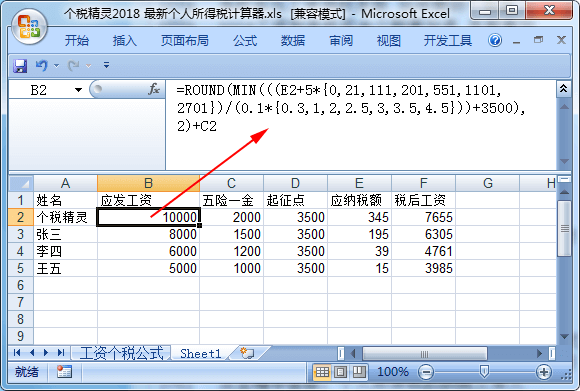Select cell with value 1200
Image resolution: width=580 pixels, height=391 pixels.
click(232, 251)
